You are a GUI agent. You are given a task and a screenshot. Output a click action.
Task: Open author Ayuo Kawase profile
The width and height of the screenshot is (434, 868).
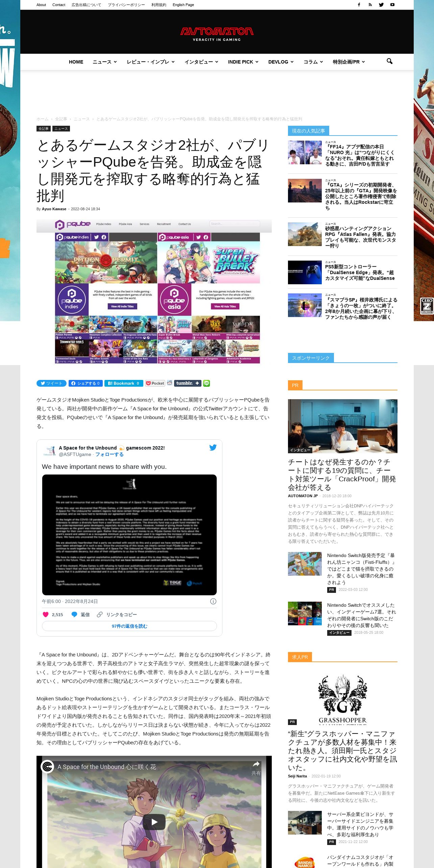tap(54, 209)
